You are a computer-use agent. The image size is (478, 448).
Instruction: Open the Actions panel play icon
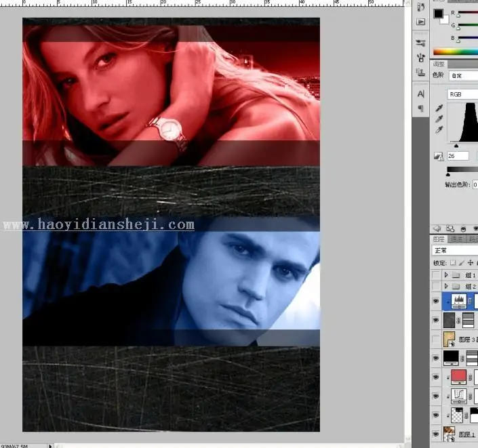(420, 22)
